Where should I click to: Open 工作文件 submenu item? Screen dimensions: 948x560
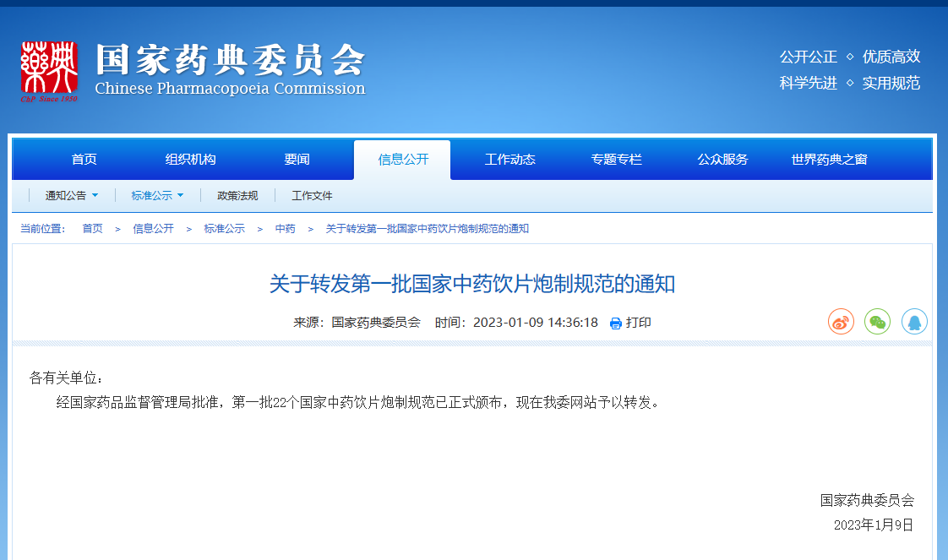(x=312, y=196)
